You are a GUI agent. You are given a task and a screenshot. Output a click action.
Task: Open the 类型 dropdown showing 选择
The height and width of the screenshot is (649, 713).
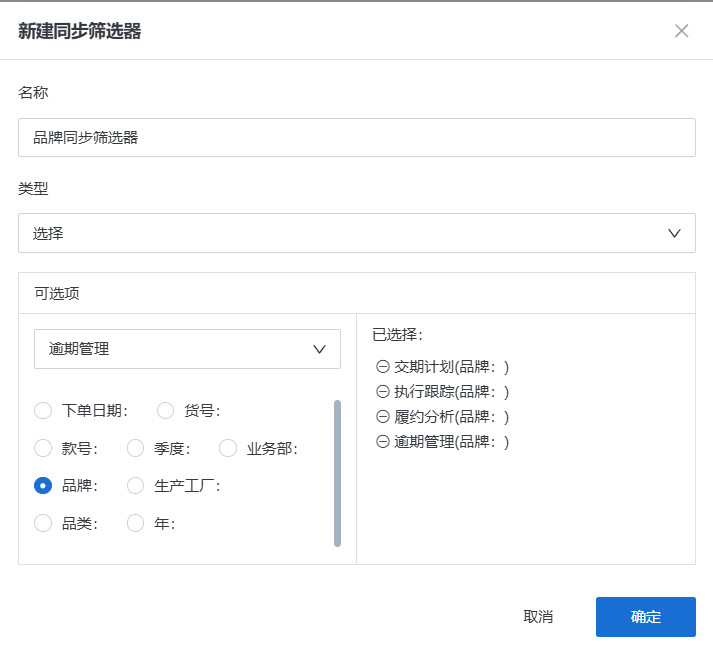pos(356,233)
